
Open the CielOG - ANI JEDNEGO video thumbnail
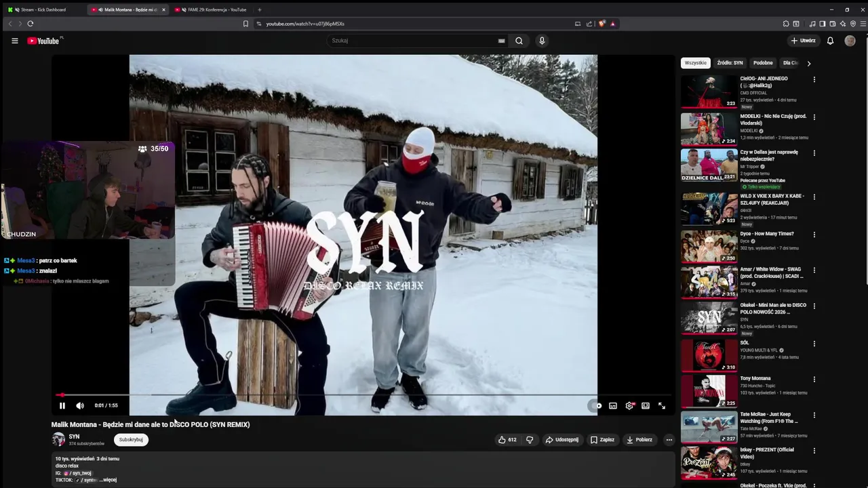[709, 91]
